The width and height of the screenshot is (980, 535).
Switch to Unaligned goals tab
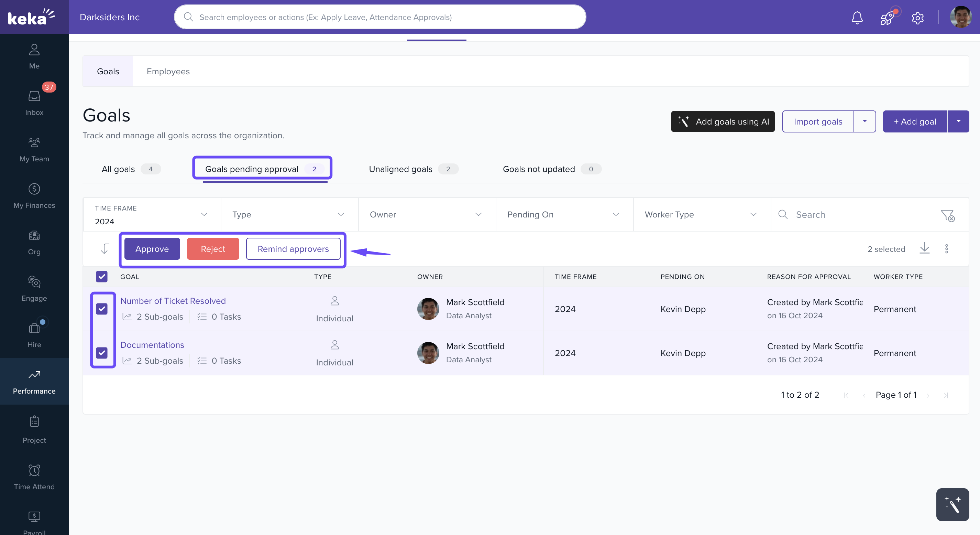[413, 169]
